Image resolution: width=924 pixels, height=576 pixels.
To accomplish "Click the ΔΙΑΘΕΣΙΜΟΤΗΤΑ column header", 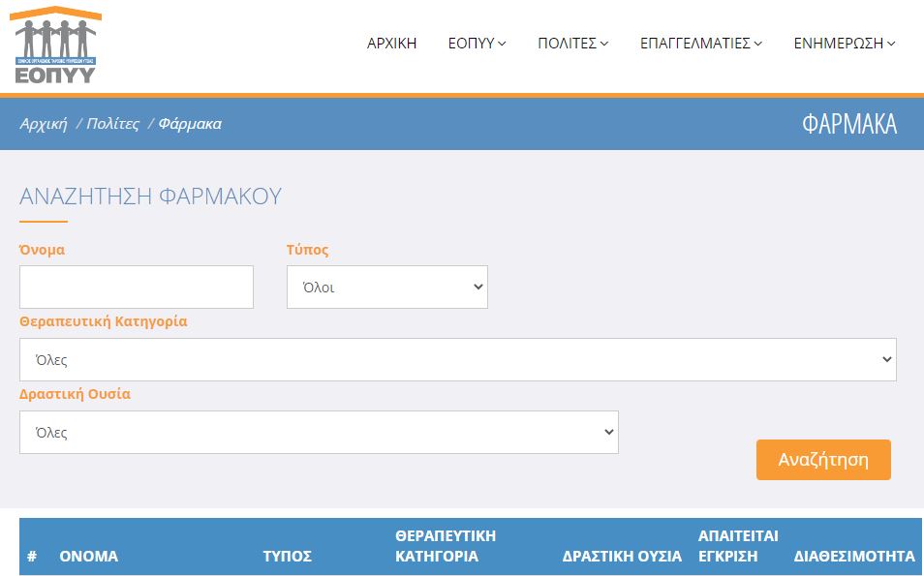I will point(853,556).
